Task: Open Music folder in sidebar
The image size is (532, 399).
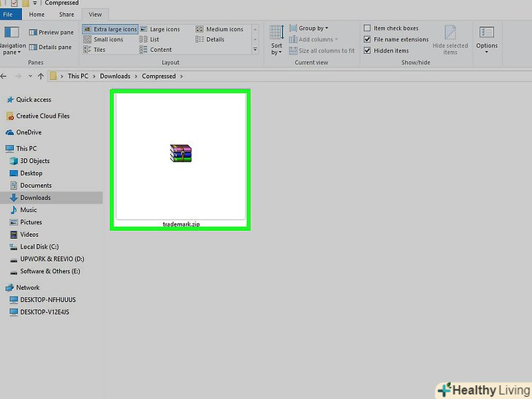Action: [x=23, y=210]
